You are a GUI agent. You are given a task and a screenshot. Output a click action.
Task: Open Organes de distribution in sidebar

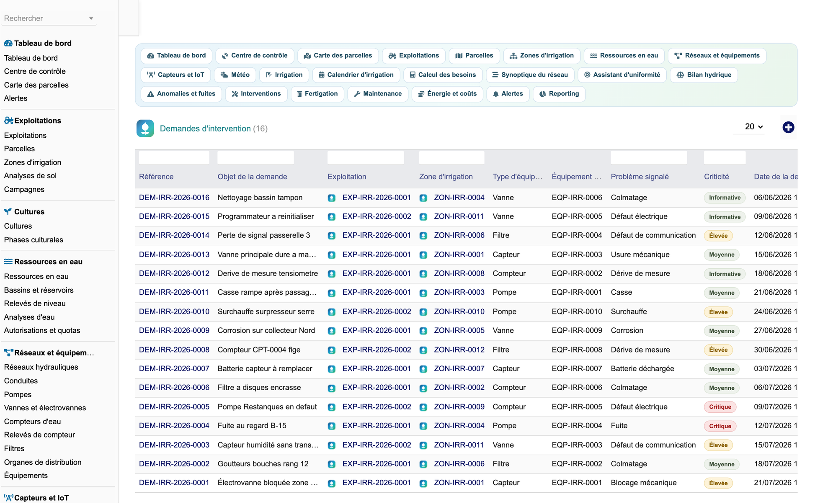click(x=43, y=462)
